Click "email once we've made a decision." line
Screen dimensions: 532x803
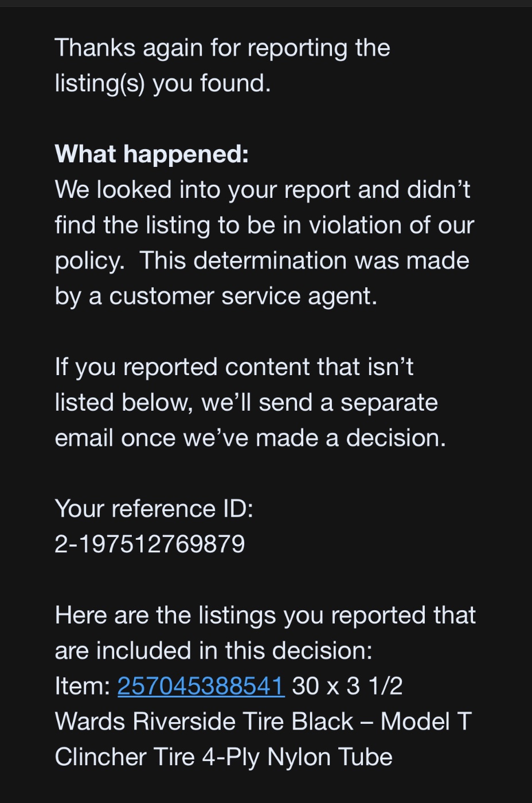coord(250,438)
